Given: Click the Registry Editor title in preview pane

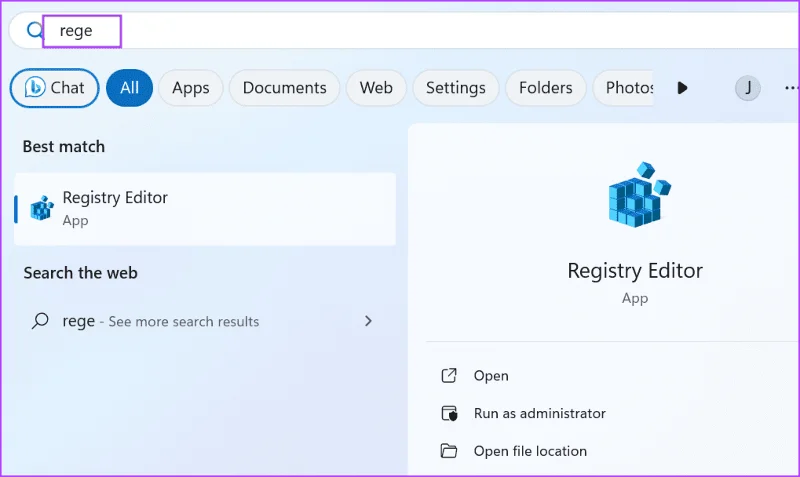Looking at the screenshot, I should (x=635, y=270).
